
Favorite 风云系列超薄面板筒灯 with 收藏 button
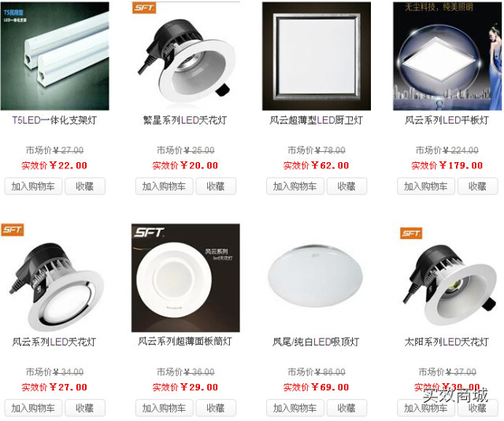216,408
